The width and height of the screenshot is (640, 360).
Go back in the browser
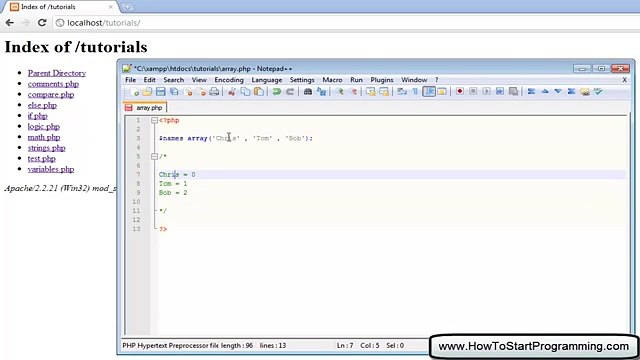pyautogui.click(x=10, y=23)
